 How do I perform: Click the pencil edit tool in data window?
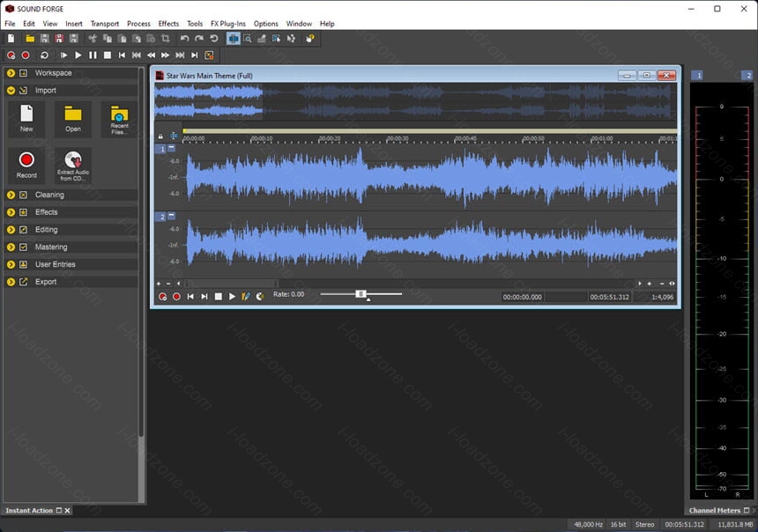pyautogui.click(x=246, y=296)
